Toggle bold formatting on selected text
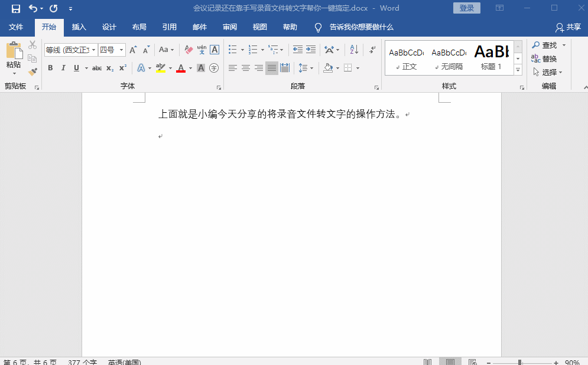This screenshot has width=588, height=365. (50, 67)
